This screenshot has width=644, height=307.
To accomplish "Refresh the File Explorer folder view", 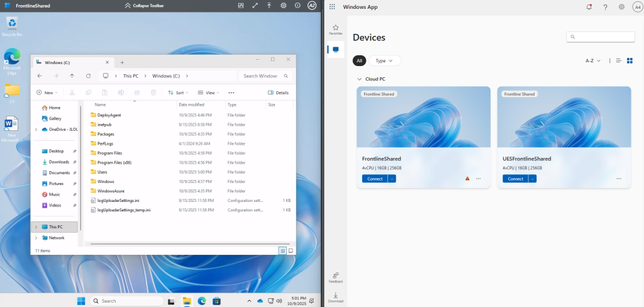I will coord(88,75).
